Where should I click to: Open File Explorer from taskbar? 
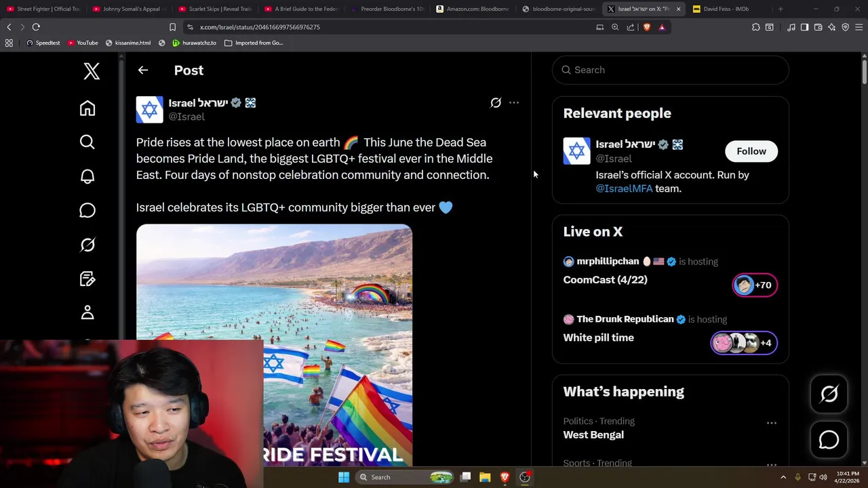point(485,477)
